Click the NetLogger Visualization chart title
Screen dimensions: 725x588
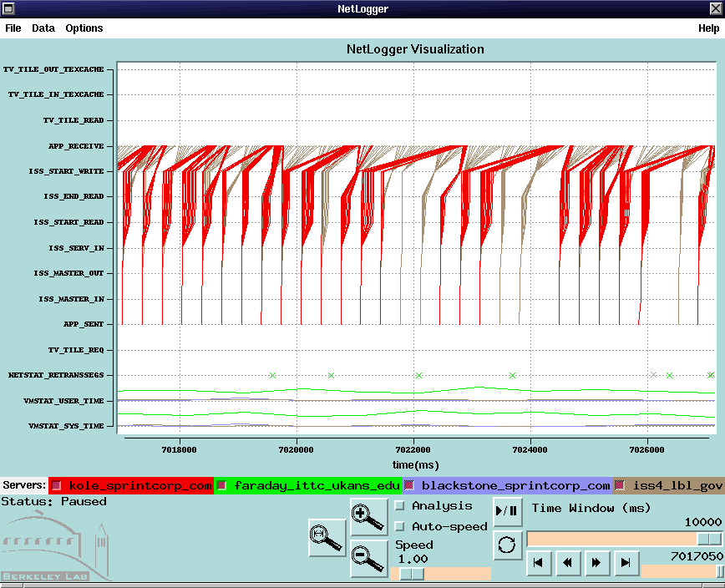pyautogui.click(x=415, y=49)
